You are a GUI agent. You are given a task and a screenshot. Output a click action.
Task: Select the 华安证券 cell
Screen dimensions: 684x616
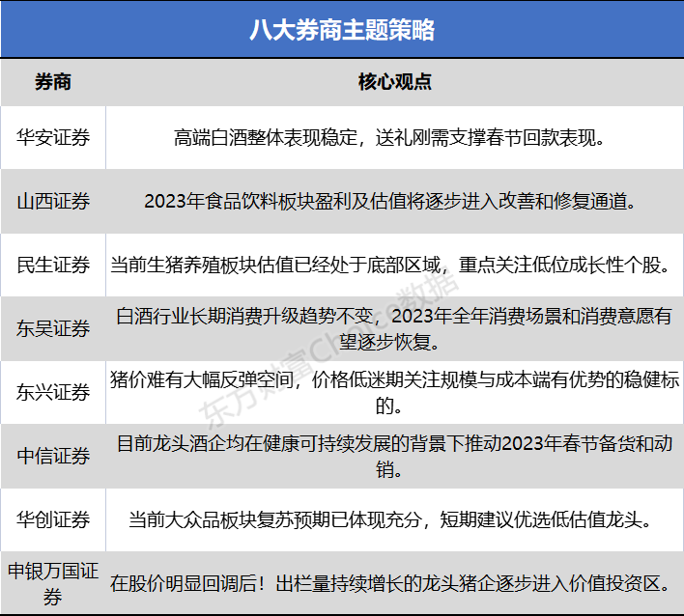click(53, 137)
